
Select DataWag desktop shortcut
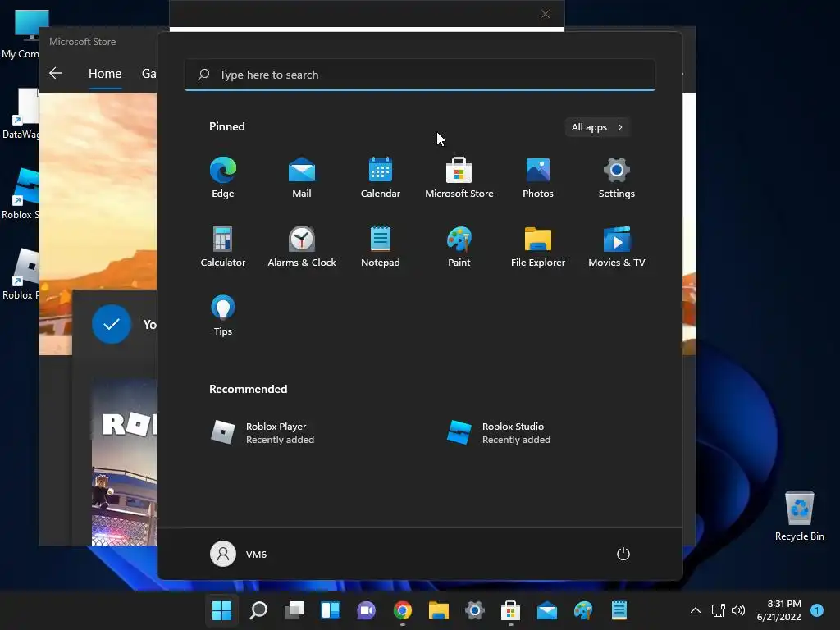21,113
